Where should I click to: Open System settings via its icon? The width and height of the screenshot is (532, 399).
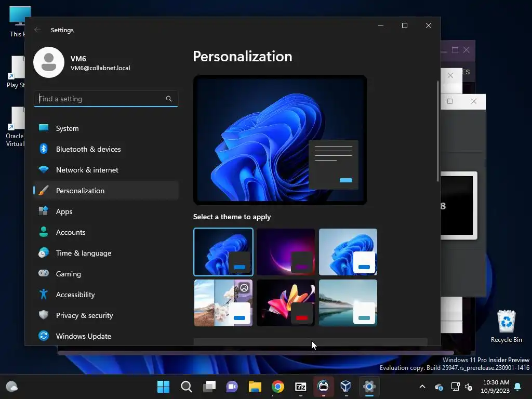point(44,128)
